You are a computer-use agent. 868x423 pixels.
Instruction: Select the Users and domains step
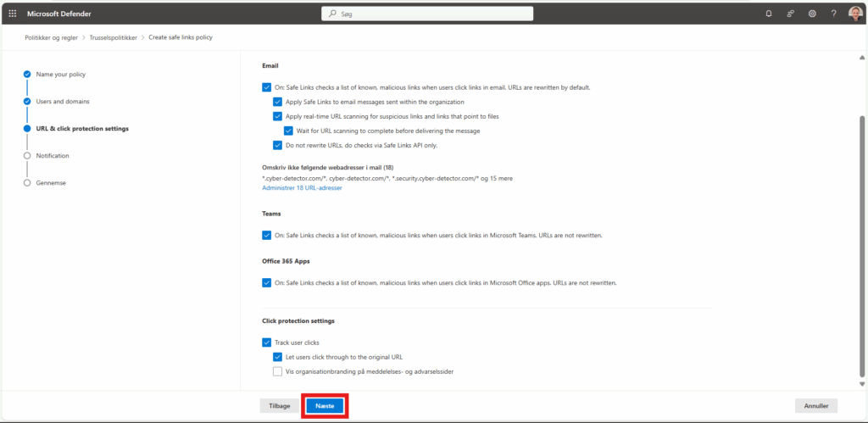click(63, 102)
